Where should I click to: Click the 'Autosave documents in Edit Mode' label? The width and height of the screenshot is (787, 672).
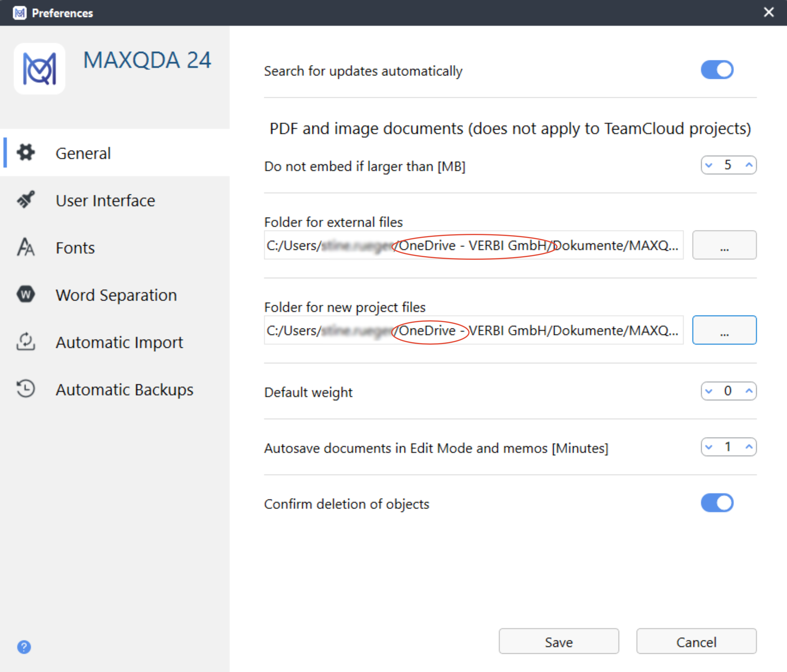[436, 449]
